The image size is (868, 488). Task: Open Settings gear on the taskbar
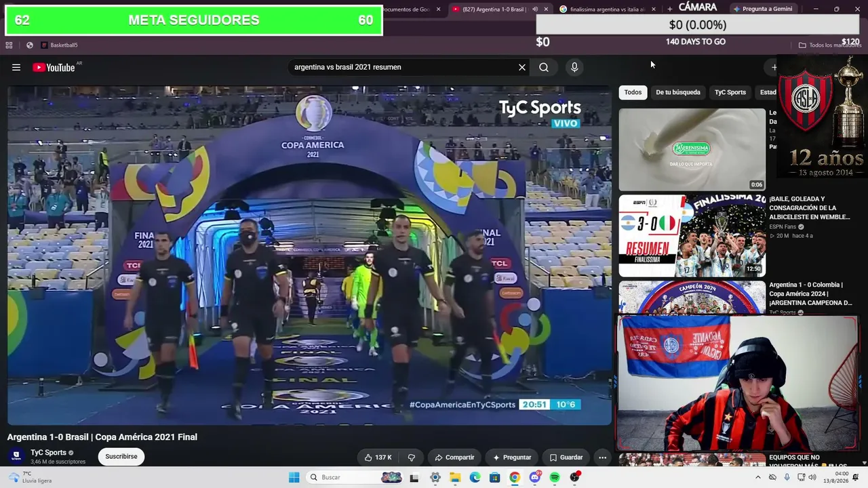[x=435, y=478]
